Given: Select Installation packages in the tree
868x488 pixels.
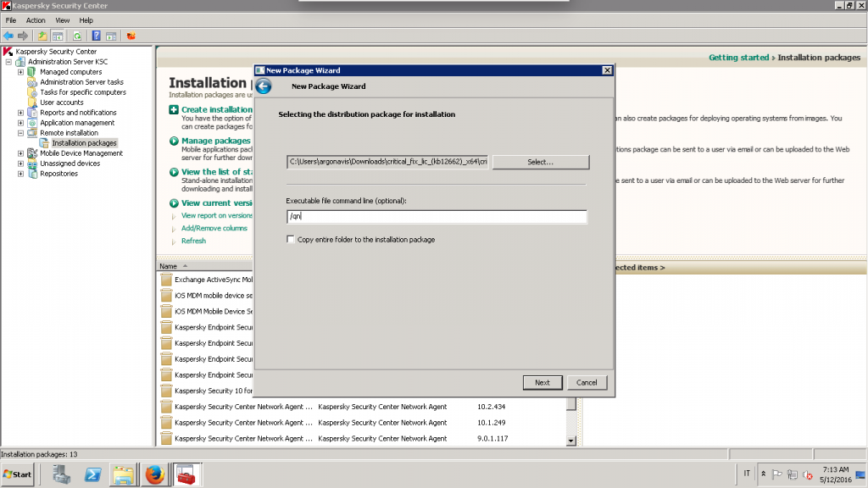Looking at the screenshot, I should coord(84,143).
